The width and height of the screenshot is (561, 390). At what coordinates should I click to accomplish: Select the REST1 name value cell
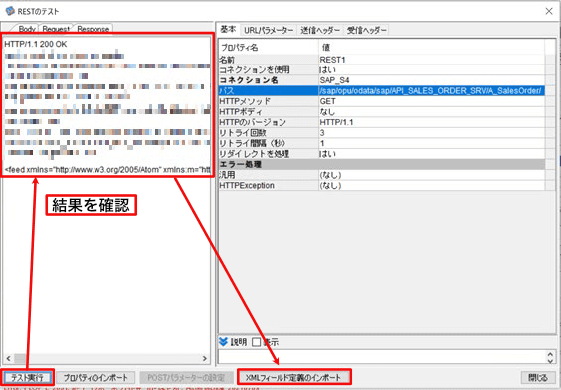click(431, 60)
